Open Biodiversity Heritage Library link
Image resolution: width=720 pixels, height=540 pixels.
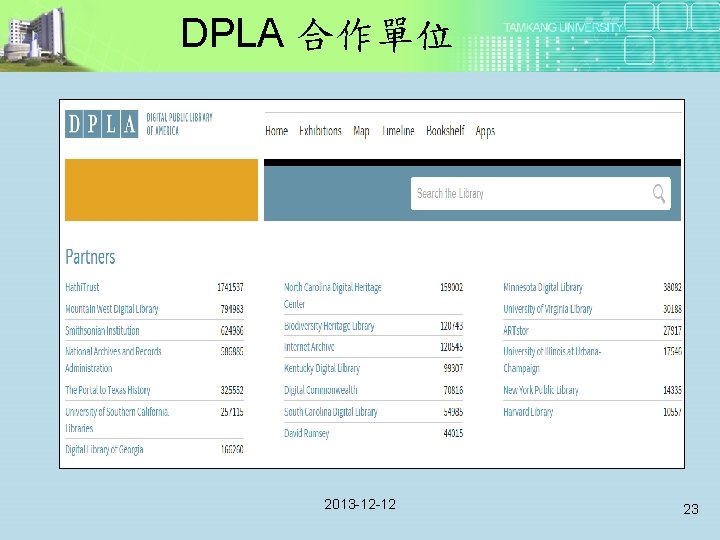[x=329, y=326]
